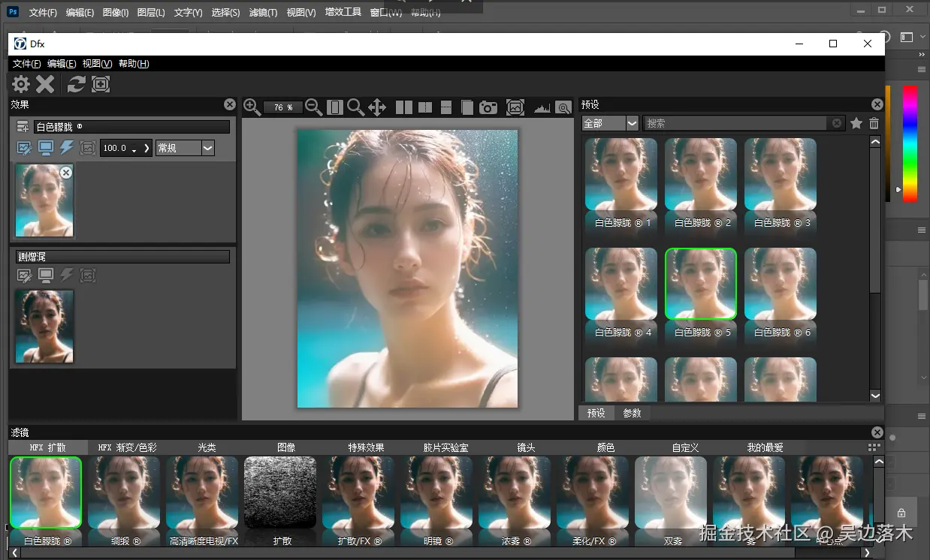The image size is (930, 560).
Task: Open the Dfx settings gear icon
Action: tap(21, 84)
